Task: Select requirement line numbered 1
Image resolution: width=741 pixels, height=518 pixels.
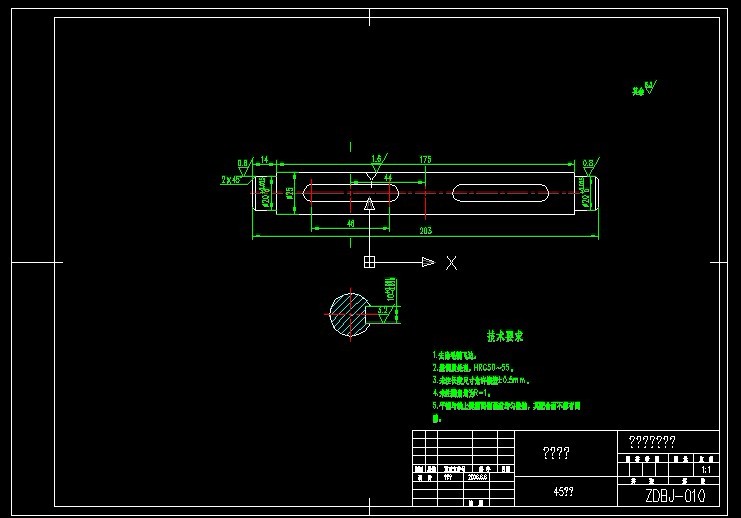Action: coord(454,355)
